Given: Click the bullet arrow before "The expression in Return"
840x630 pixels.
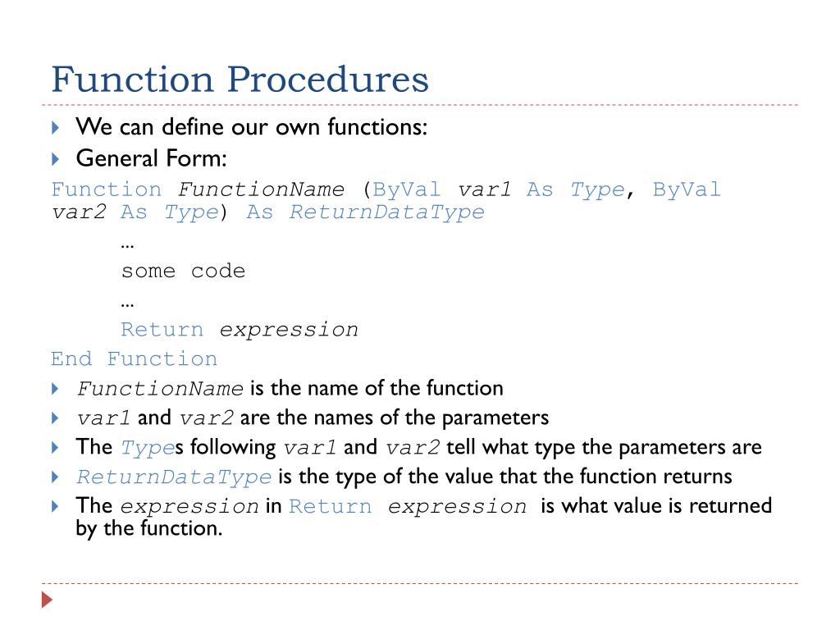Looking at the screenshot, I should point(55,506).
